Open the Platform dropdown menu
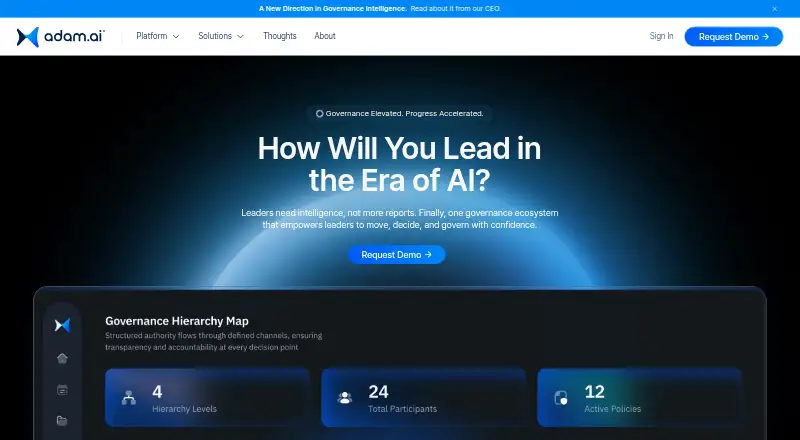The image size is (800, 440). coord(158,36)
